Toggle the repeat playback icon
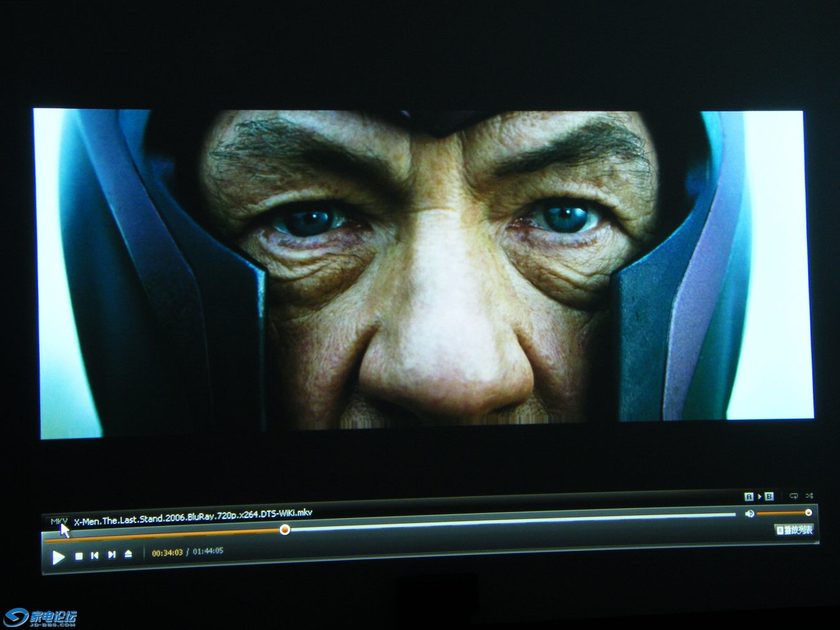Screen dimensions: 840x630 click(794, 495)
